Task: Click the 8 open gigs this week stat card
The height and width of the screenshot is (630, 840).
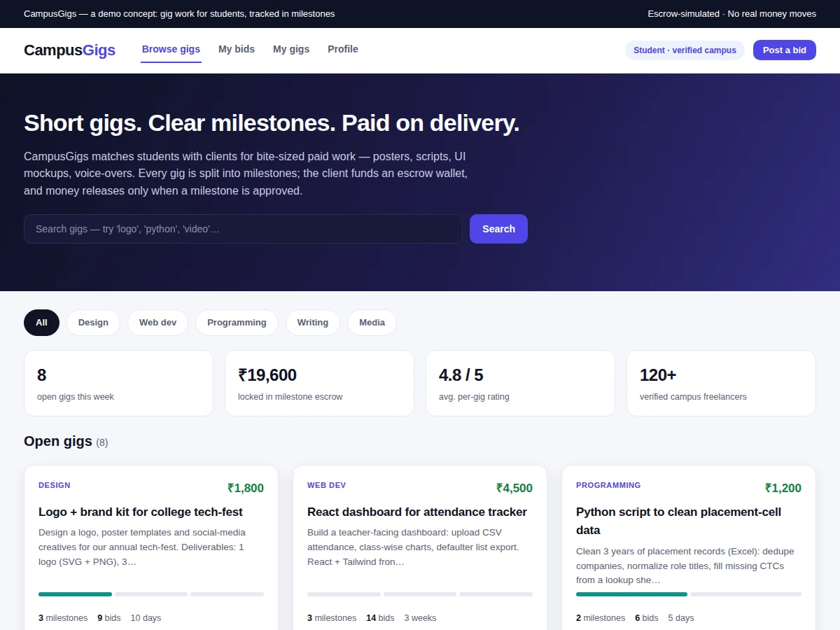Action: pos(118,383)
